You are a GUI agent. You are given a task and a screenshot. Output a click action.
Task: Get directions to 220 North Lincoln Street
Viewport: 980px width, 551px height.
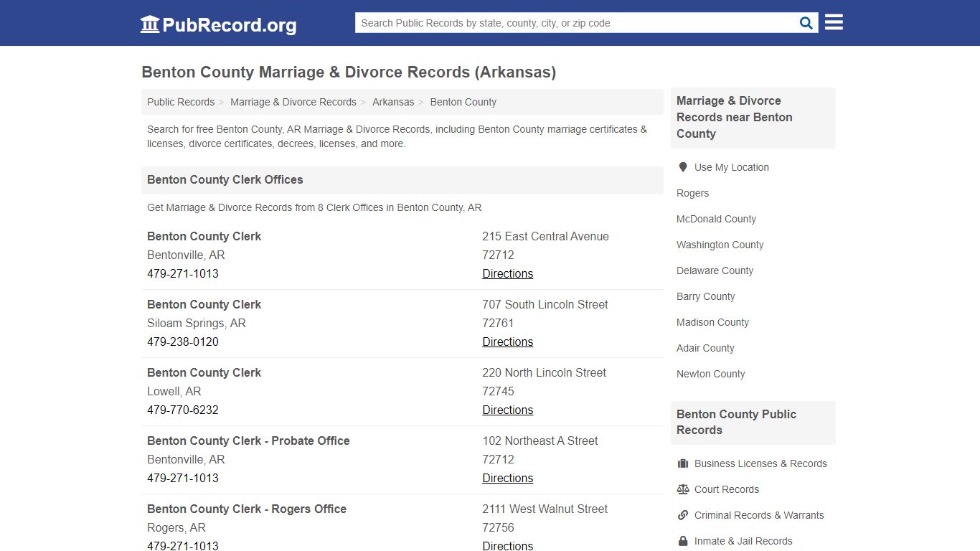(508, 410)
